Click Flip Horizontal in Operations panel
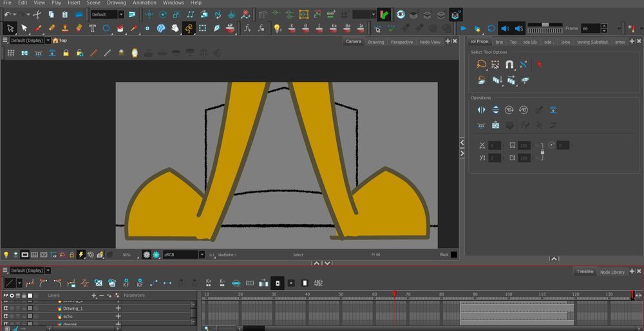This screenshot has height=331, width=644. click(481, 110)
